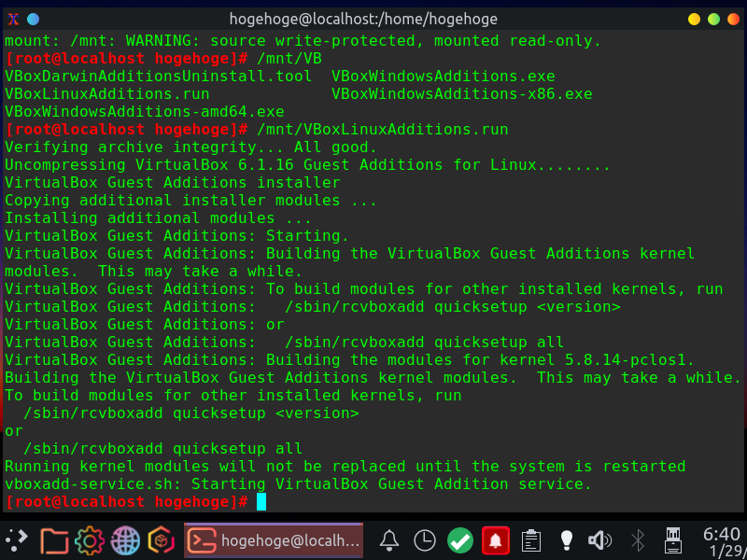Image resolution: width=747 pixels, height=560 pixels.
Task: Click the green checkmark update status icon
Action: click(x=459, y=540)
